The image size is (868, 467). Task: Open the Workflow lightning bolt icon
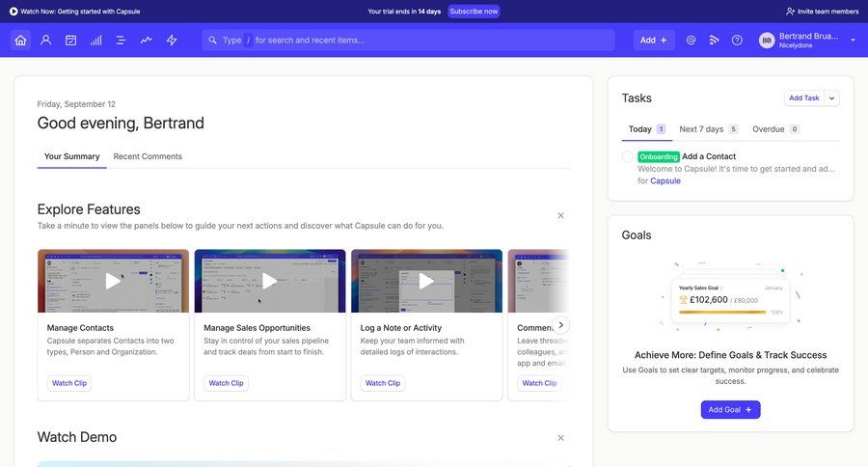pos(172,41)
